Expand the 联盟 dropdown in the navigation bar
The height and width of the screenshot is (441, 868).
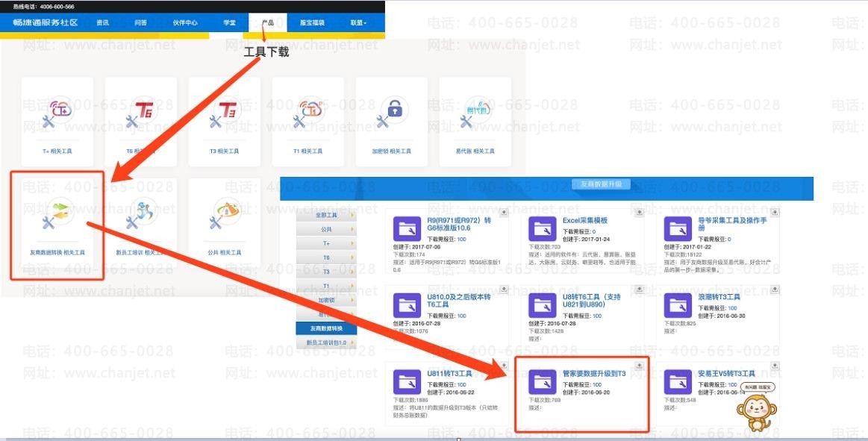(x=358, y=22)
